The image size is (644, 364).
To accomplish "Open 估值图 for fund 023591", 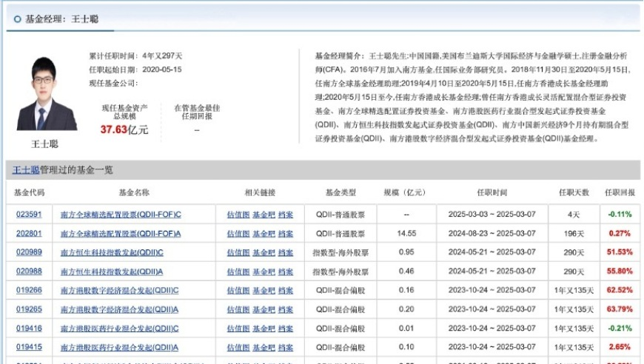I will [x=238, y=215].
